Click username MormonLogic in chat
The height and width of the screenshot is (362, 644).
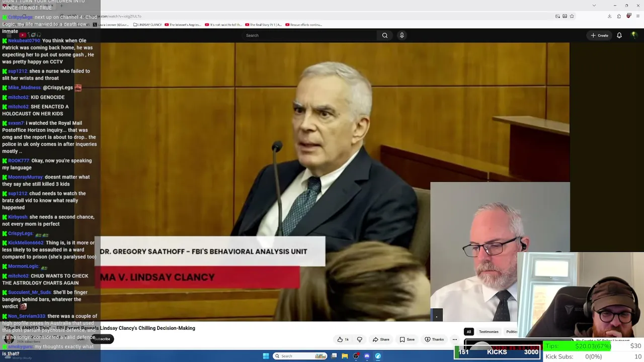[23, 266]
